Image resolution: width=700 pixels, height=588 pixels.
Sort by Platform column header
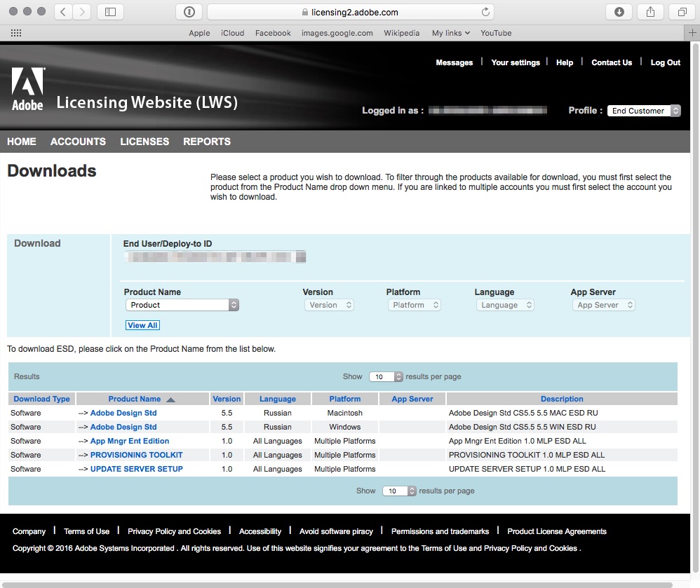[x=344, y=399]
